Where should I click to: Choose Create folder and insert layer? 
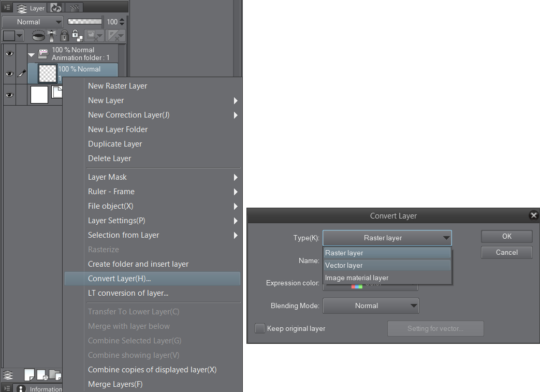tap(152, 264)
